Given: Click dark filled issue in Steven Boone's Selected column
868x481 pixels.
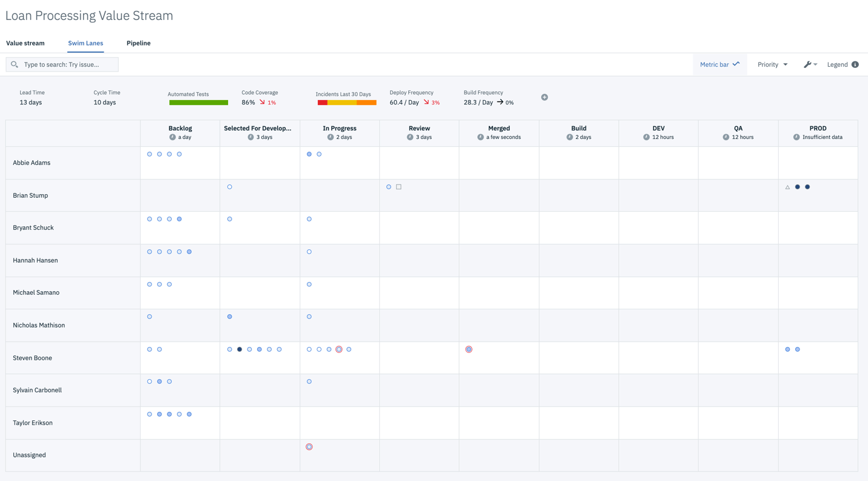Looking at the screenshot, I should (x=240, y=349).
